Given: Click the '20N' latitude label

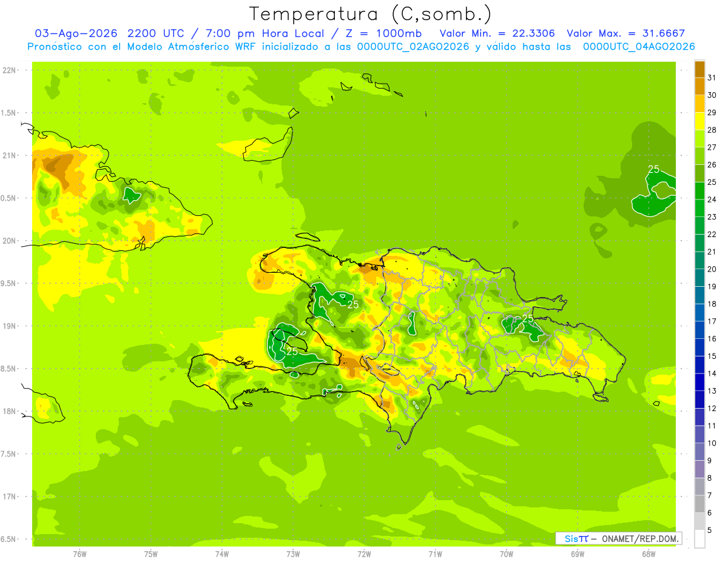Looking at the screenshot, I should coord(10,241).
